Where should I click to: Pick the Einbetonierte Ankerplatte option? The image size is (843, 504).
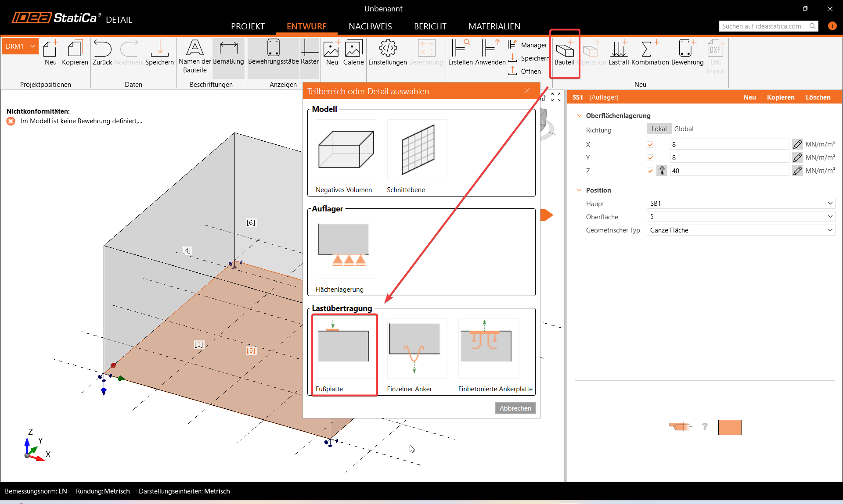tap(488, 349)
